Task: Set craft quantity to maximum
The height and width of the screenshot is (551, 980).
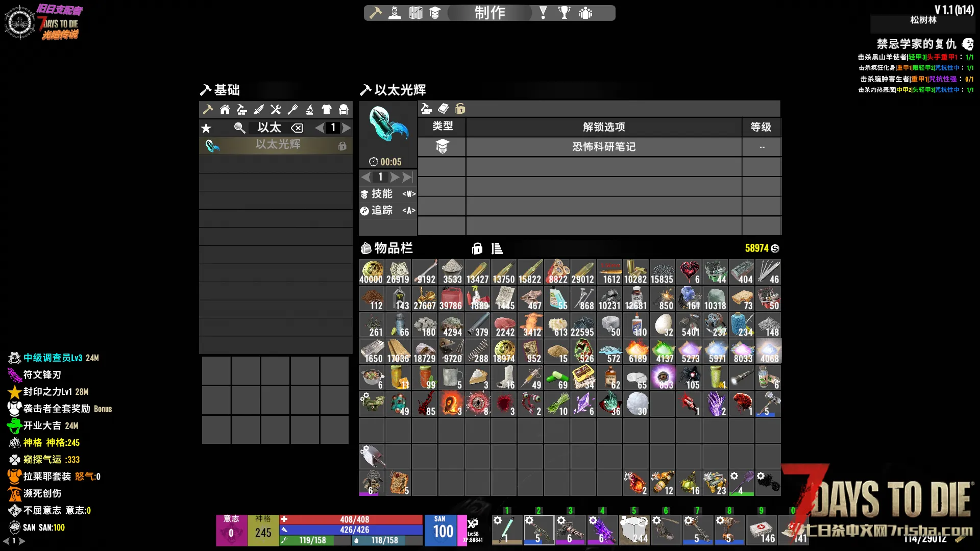Action: (x=407, y=177)
